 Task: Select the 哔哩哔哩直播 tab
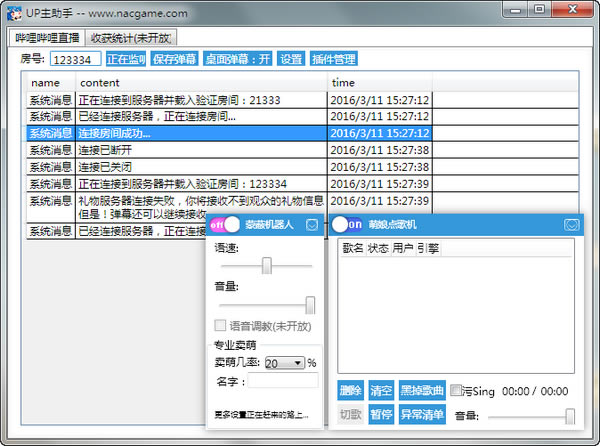click(x=46, y=38)
